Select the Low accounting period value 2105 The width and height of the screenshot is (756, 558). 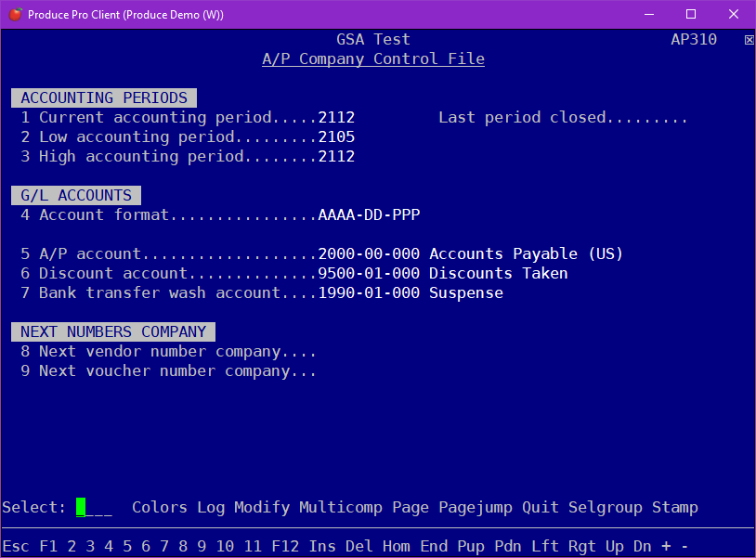[x=336, y=136]
